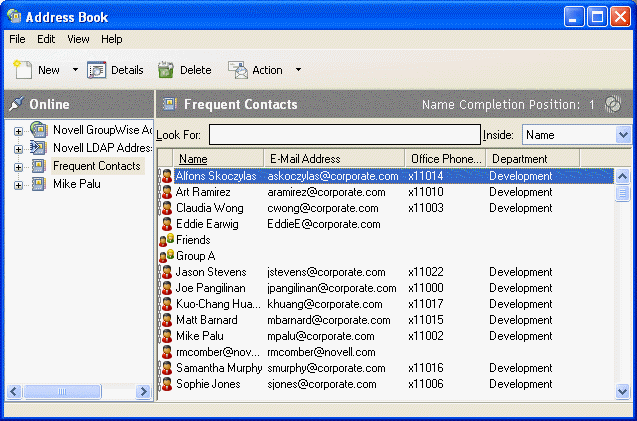The height and width of the screenshot is (421, 637).
Task: Click the Group A group icon
Action: pyautogui.click(x=167, y=256)
